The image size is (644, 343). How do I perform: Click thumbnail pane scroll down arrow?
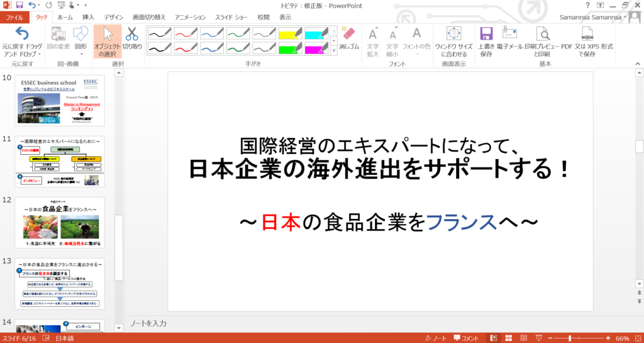(119, 329)
